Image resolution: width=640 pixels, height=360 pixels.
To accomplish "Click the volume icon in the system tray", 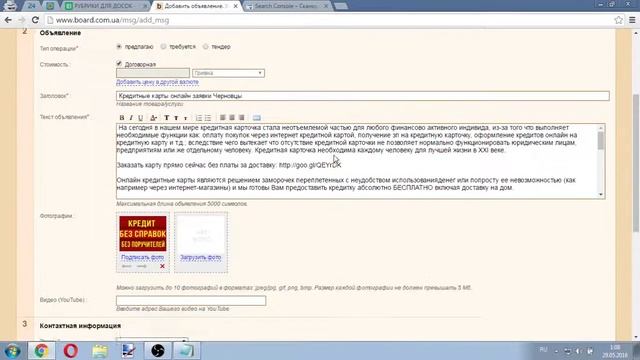I will [578, 351].
